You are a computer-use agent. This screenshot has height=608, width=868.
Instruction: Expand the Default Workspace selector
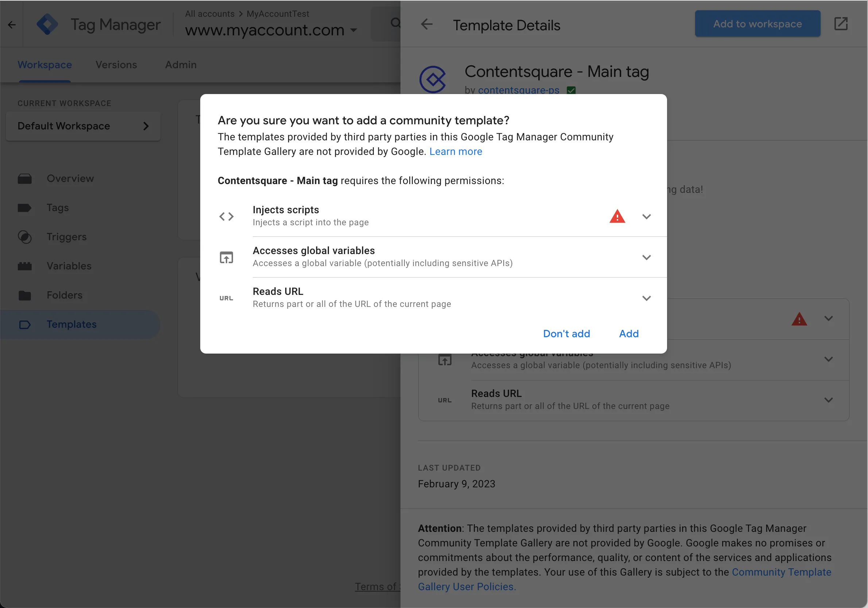pyautogui.click(x=83, y=126)
